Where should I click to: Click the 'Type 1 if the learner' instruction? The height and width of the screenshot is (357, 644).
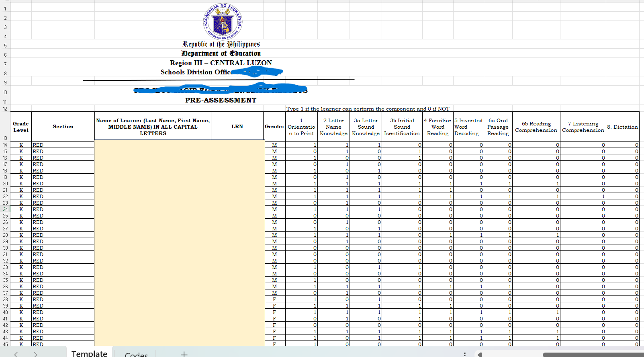368,109
